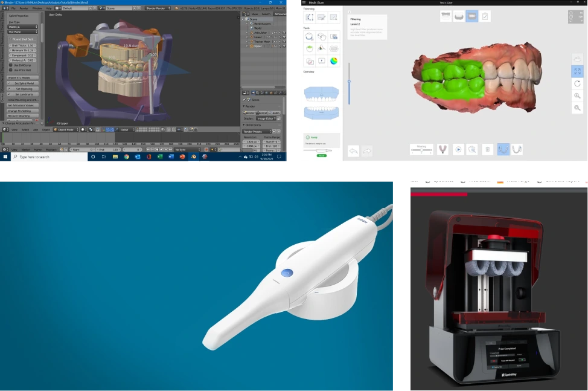
Task: Open Excel from the Windows taskbar
Action: tap(160, 157)
